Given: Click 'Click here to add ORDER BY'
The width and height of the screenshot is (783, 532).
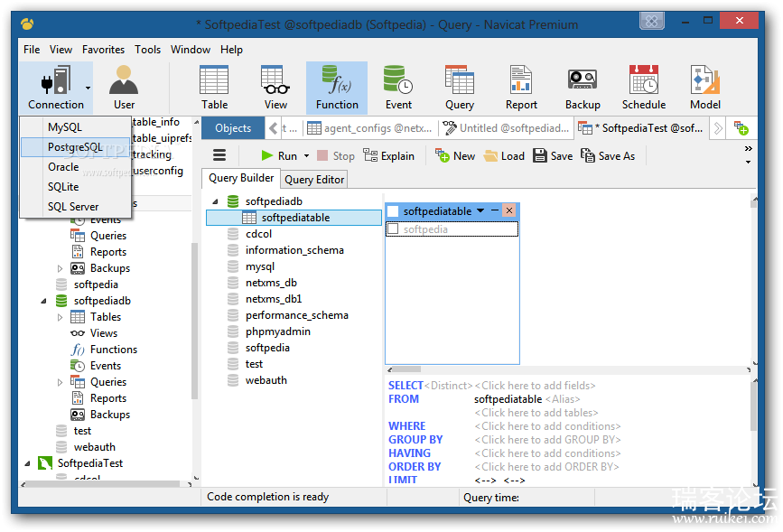Looking at the screenshot, I should [x=546, y=467].
